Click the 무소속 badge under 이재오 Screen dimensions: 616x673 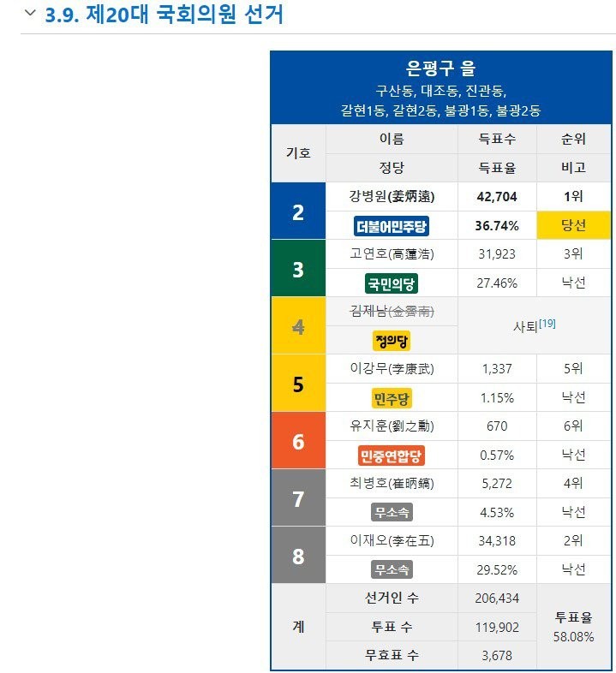[392, 570]
